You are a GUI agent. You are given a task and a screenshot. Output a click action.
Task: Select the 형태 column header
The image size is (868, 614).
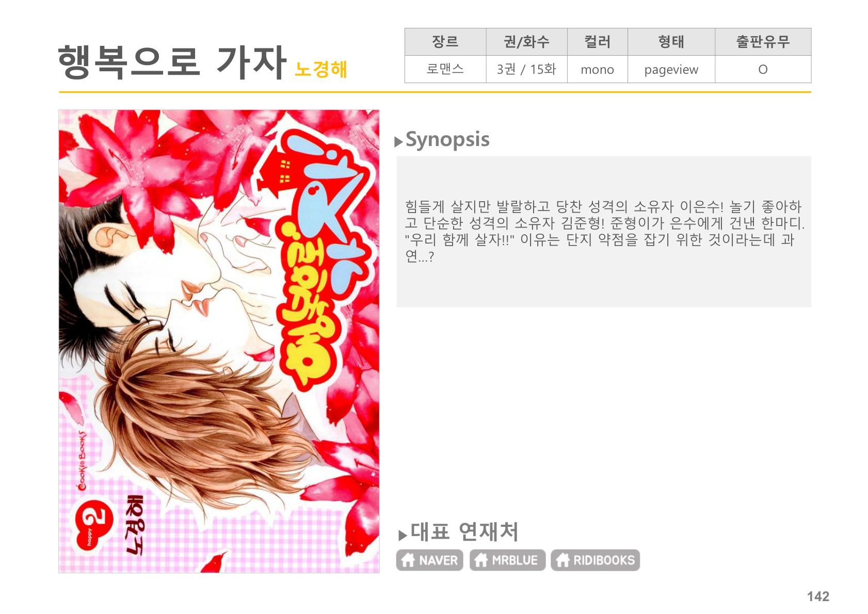click(x=671, y=42)
